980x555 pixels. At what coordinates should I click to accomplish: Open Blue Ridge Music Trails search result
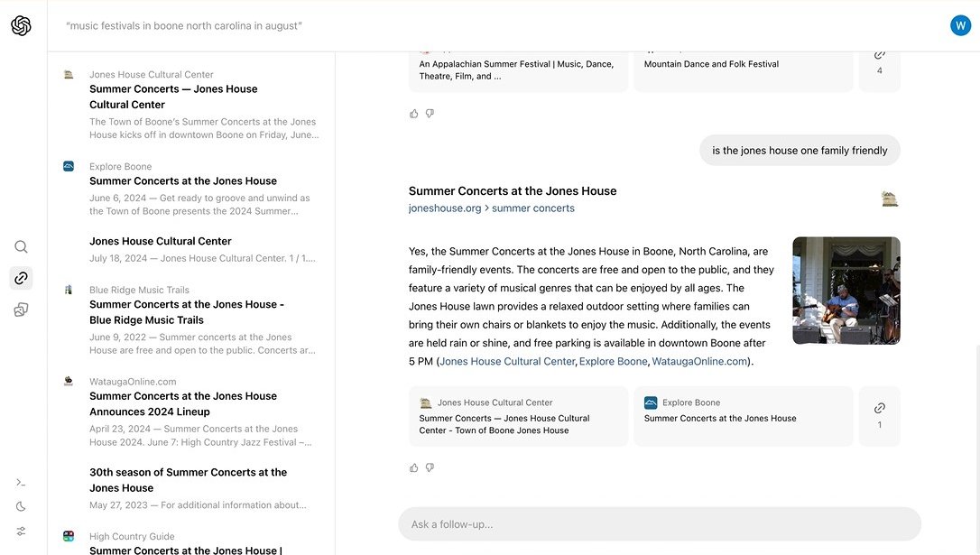[x=186, y=312]
